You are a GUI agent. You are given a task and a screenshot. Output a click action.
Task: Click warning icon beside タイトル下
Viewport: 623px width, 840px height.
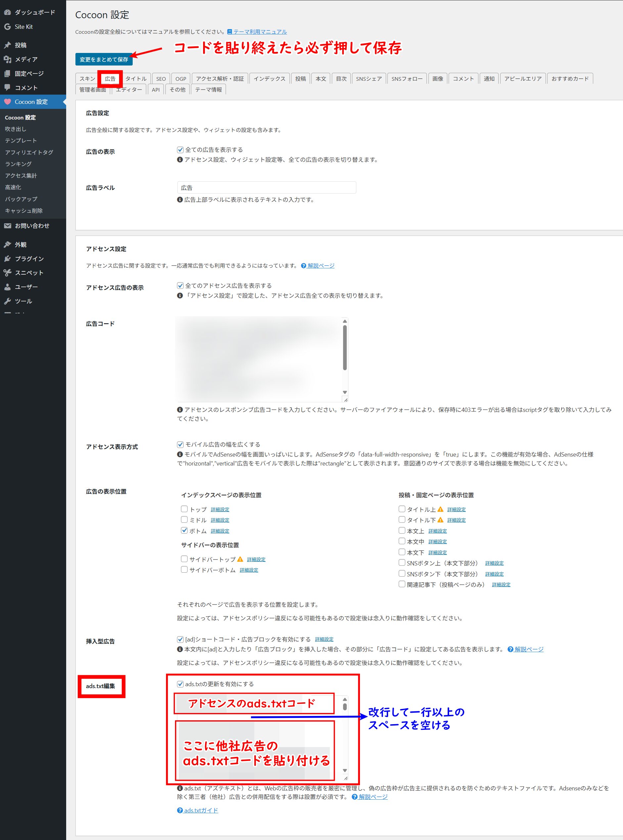[x=440, y=520]
